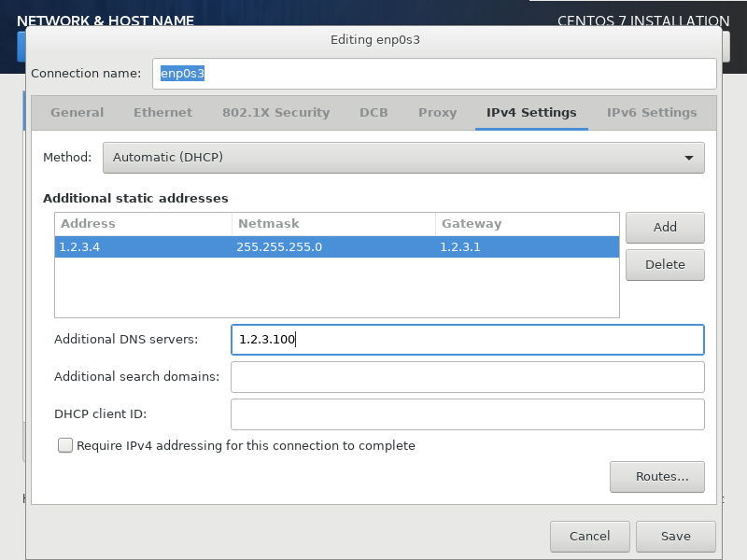747x560 pixels.
Task: Click the DHCP client ID field
Action: [467, 414]
